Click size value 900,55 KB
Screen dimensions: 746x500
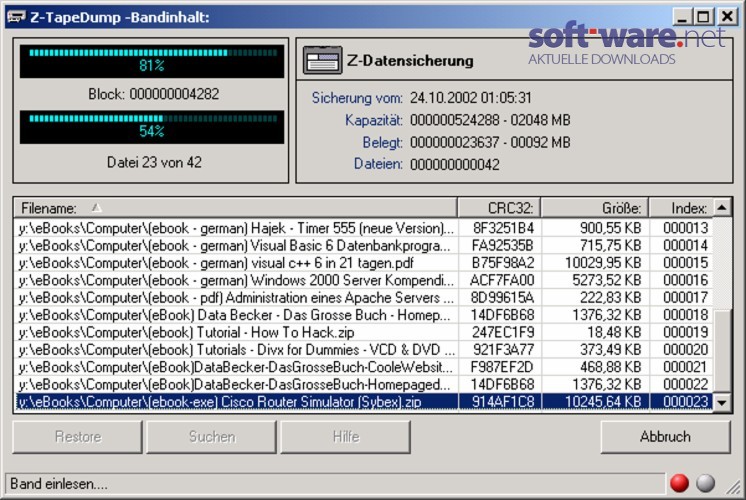(x=610, y=228)
